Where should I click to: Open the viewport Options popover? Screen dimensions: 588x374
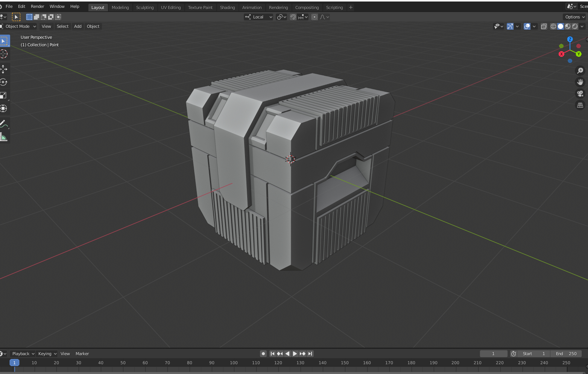pos(574,17)
